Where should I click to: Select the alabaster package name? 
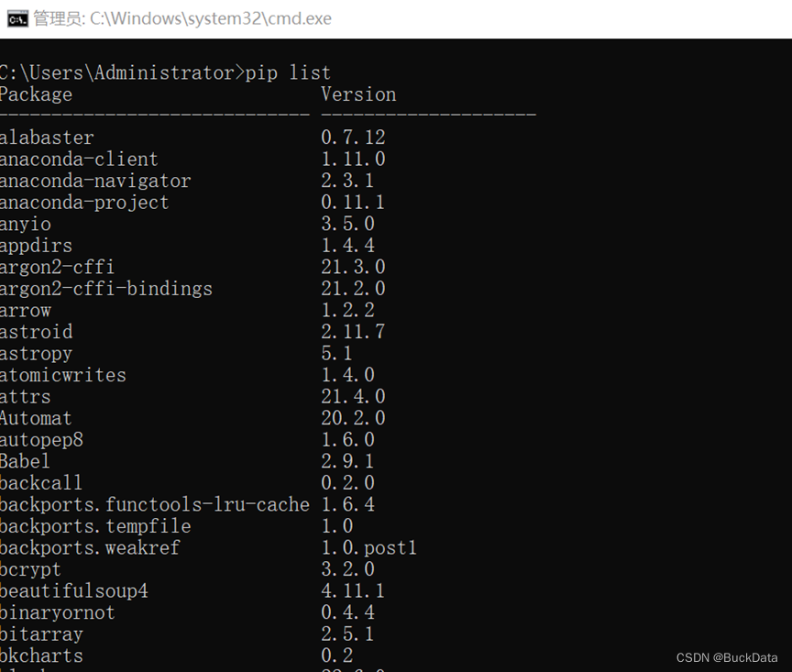[x=47, y=138]
